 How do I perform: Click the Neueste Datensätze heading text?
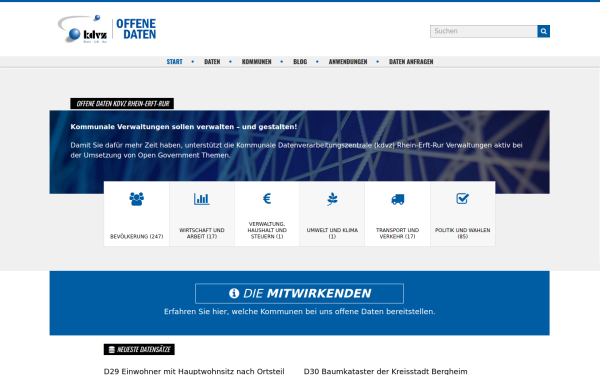click(143, 349)
